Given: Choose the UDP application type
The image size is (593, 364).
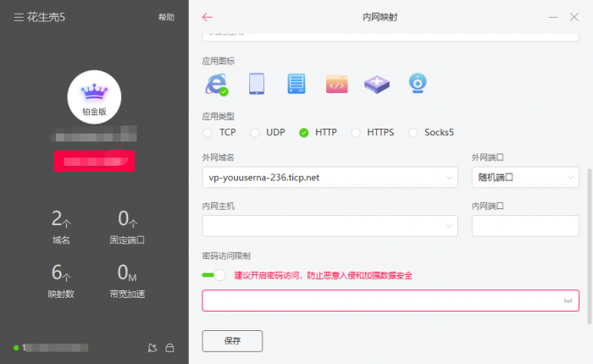Looking at the screenshot, I should coord(255,133).
